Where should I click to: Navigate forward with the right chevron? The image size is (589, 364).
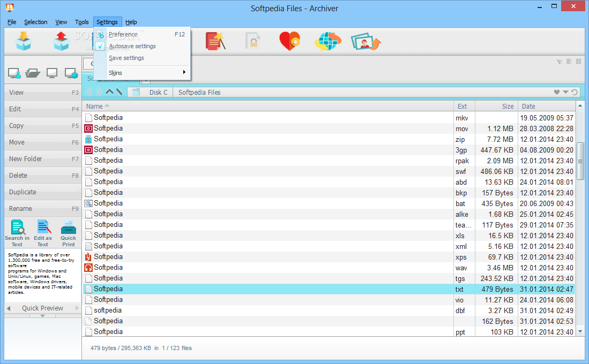point(99,92)
